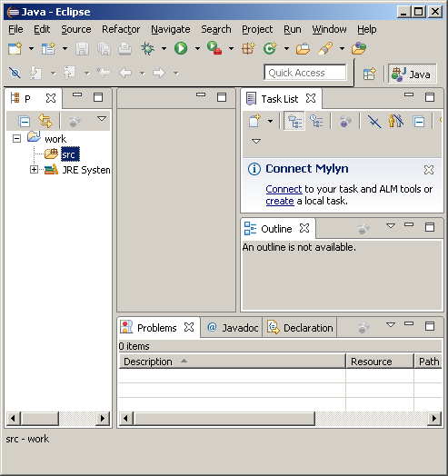Viewport: 448px width, 476px height.
Task: Click the External Tools run icon
Action: 214,48
